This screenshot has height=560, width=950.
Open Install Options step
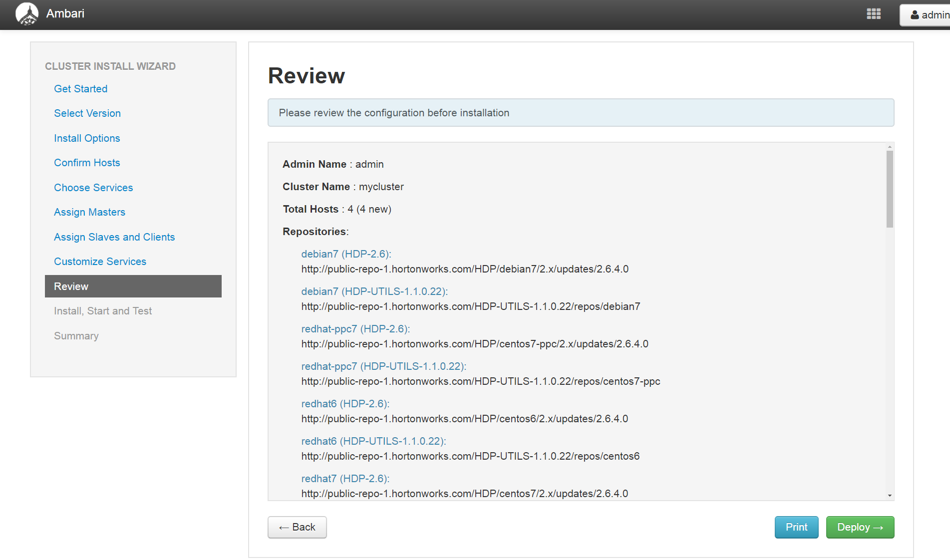coord(87,138)
